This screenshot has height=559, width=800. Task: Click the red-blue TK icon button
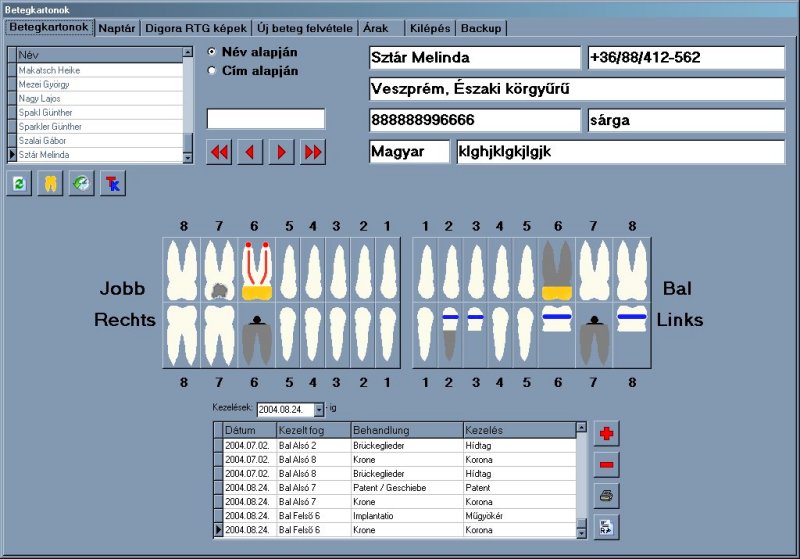[x=113, y=185]
